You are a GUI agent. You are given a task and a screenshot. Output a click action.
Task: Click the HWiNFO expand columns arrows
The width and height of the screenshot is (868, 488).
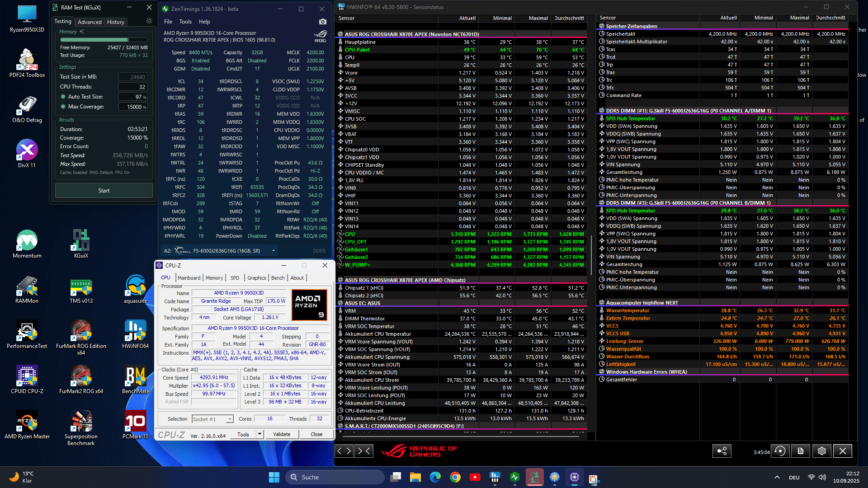coord(344,450)
